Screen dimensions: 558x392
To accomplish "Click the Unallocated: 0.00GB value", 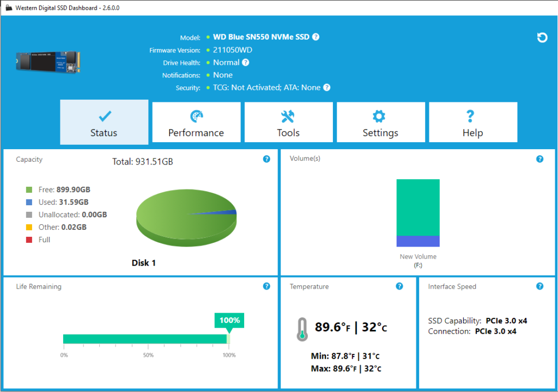I will coord(73,215).
